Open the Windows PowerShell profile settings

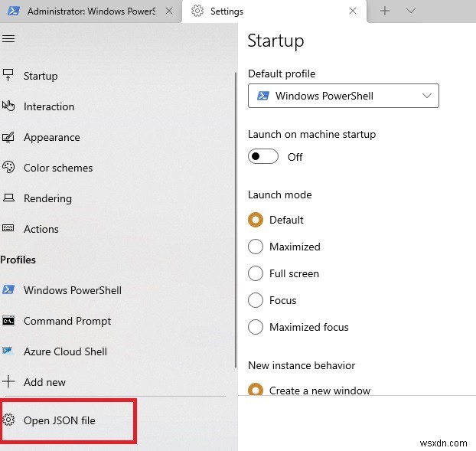click(72, 290)
